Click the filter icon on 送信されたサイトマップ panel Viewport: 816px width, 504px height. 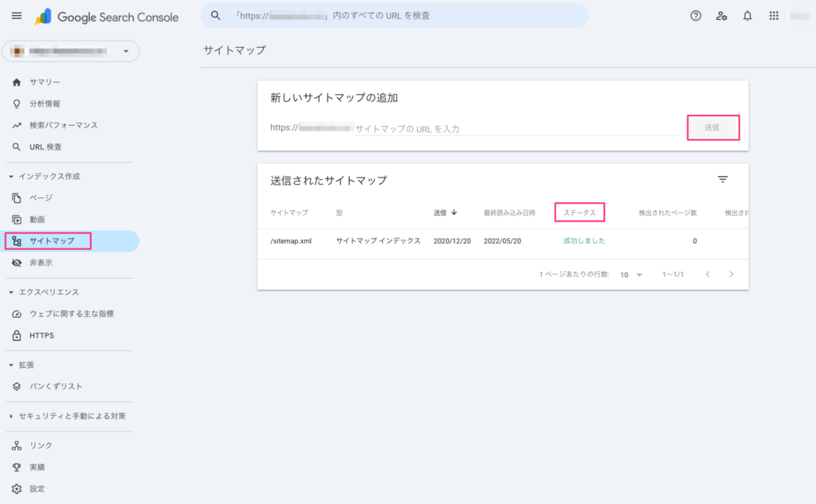723,179
